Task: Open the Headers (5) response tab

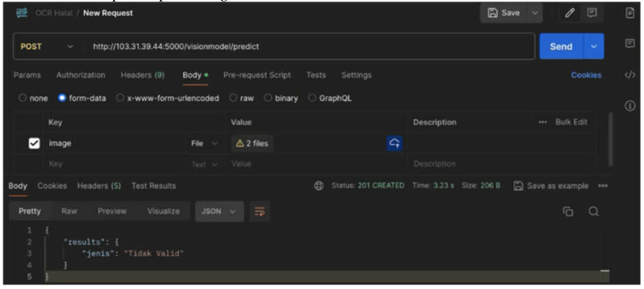Action: pos(99,186)
